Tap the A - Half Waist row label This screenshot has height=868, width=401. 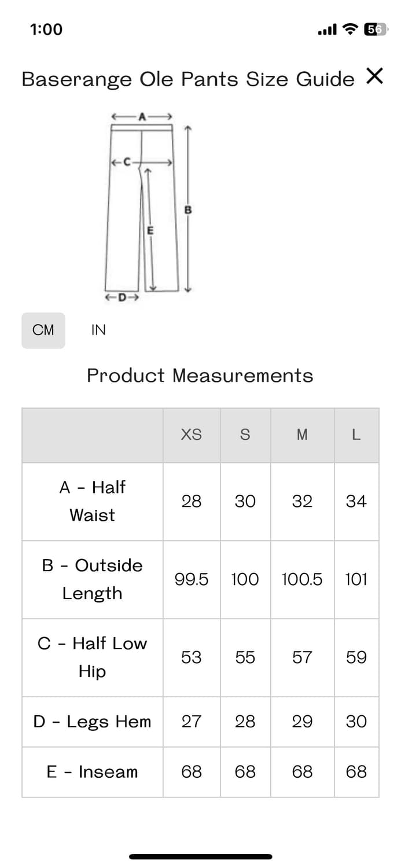click(93, 501)
